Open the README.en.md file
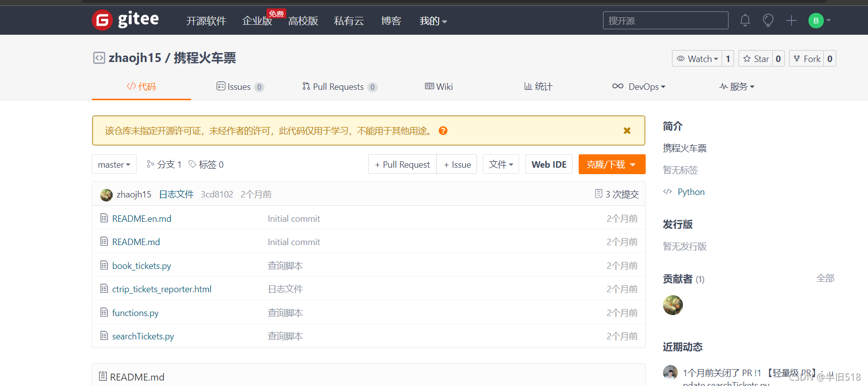Viewport: 868px width, 386px height. [x=141, y=218]
